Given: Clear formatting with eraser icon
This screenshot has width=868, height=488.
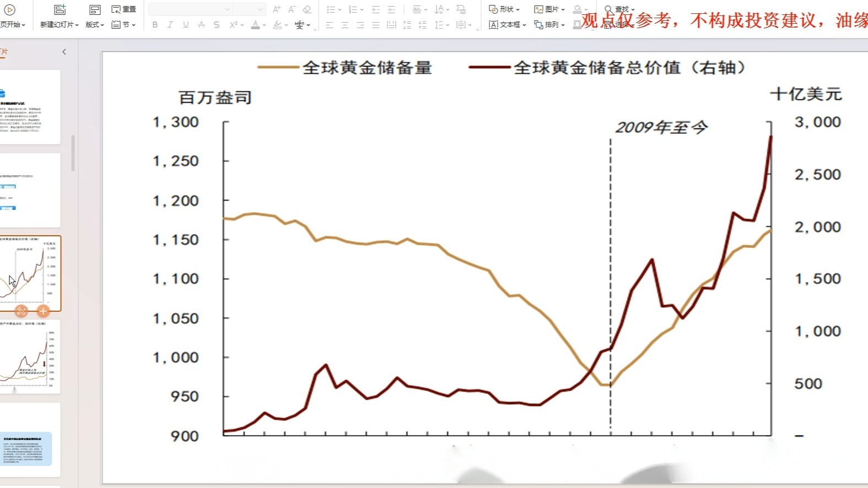Looking at the screenshot, I should 307,9.
